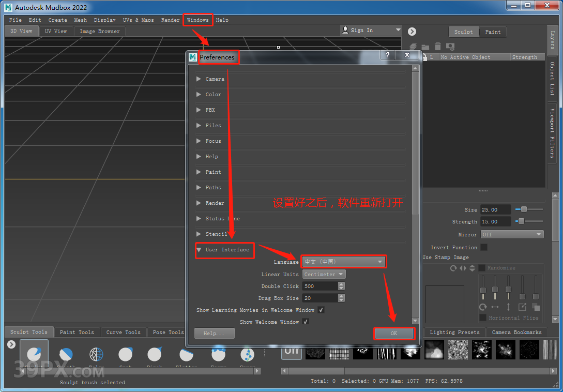The height and width of the screenshot is (392, 563).
Task: Open the Linear Units dropdown
Action: coord(324,275)
